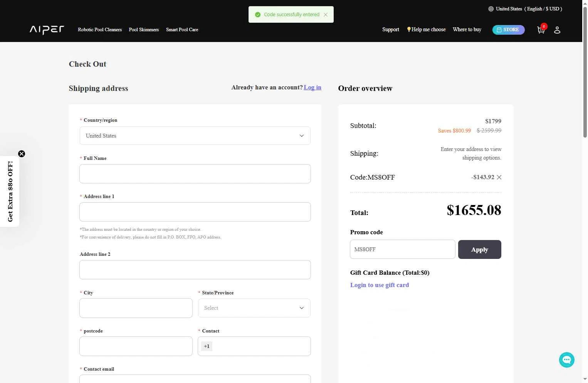Open the user account icon

(x=557, y=30)
